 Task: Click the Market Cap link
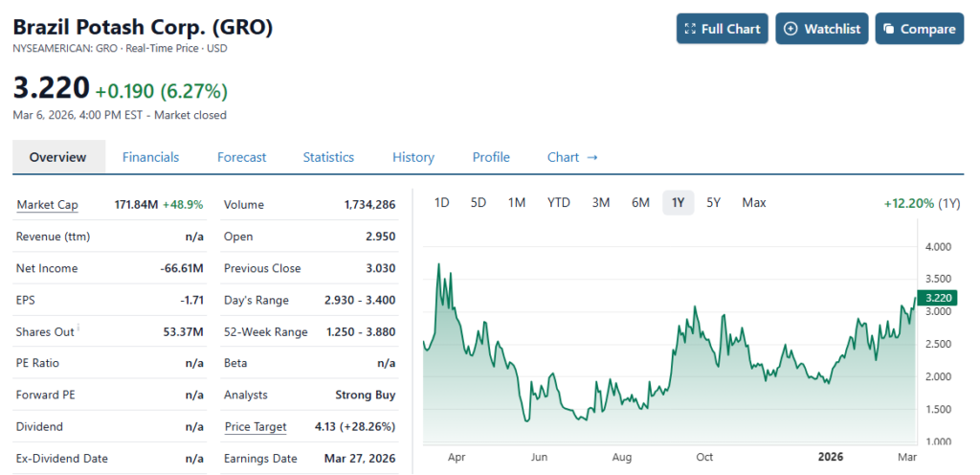[x=47, y=205]
